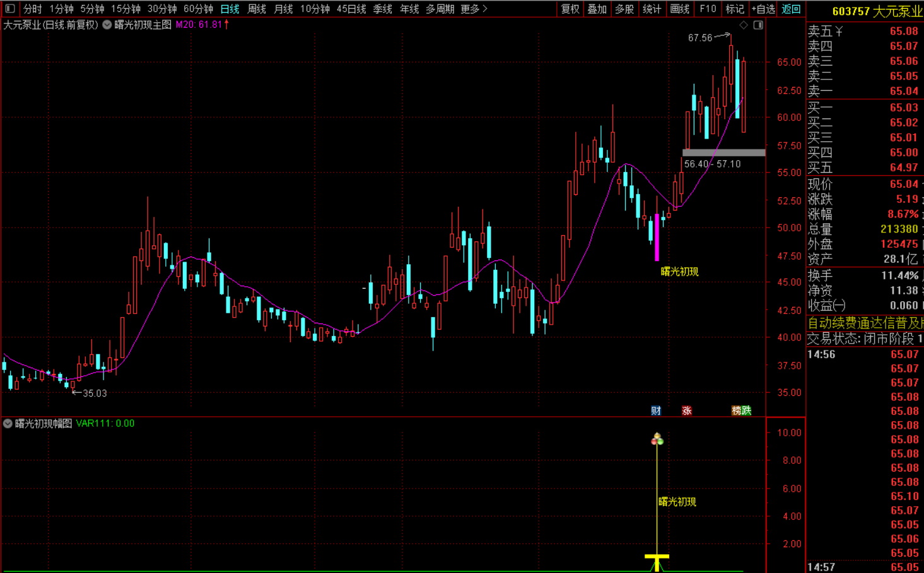Screen dimensions: 924x573
Task: Click the 返回 link
Action: click(x=791, y=9)
